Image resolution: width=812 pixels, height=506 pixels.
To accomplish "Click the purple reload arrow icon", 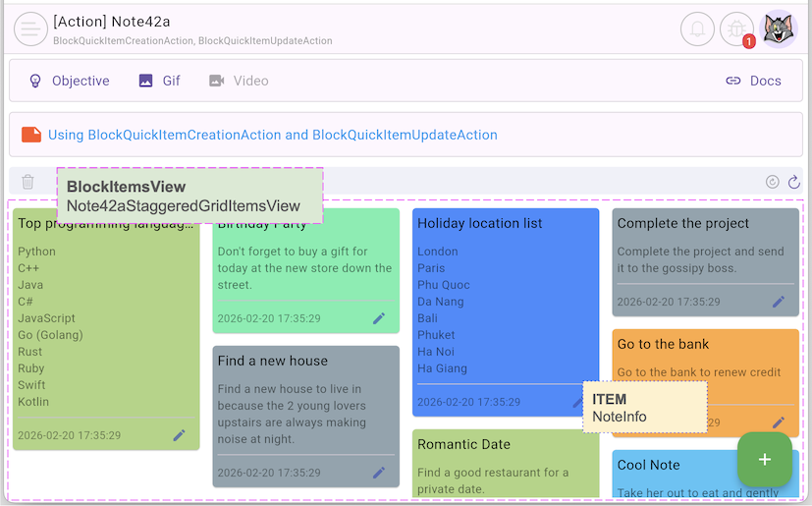I will 794,182.
